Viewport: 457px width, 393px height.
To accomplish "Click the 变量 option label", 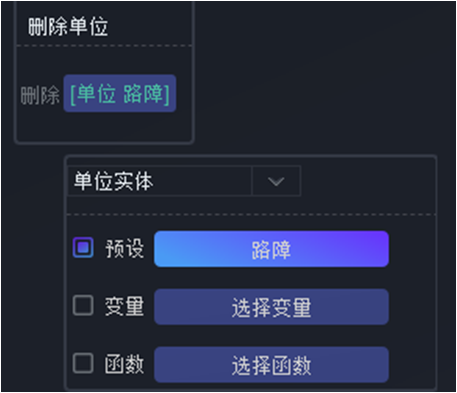I will [x=124, y=306].
